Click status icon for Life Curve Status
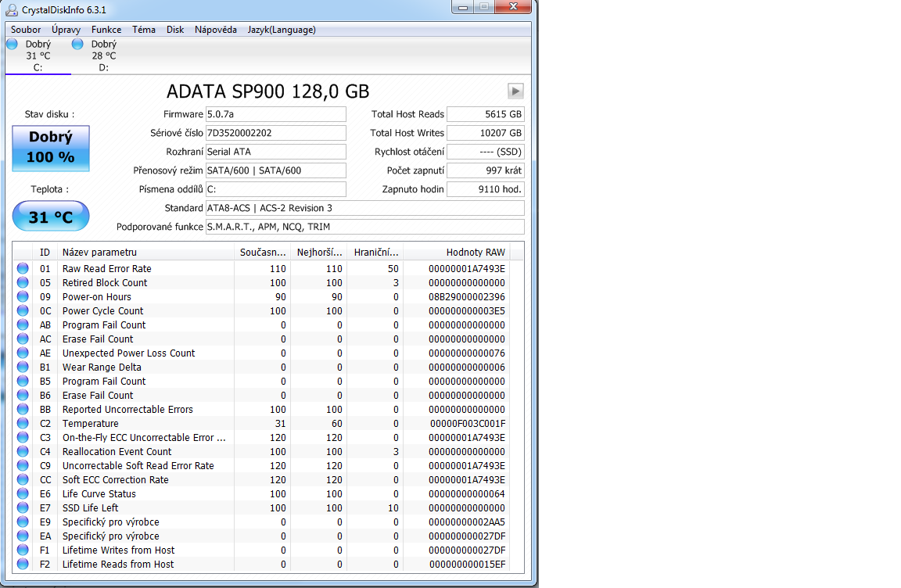The image size is (901, 588). 23,494
